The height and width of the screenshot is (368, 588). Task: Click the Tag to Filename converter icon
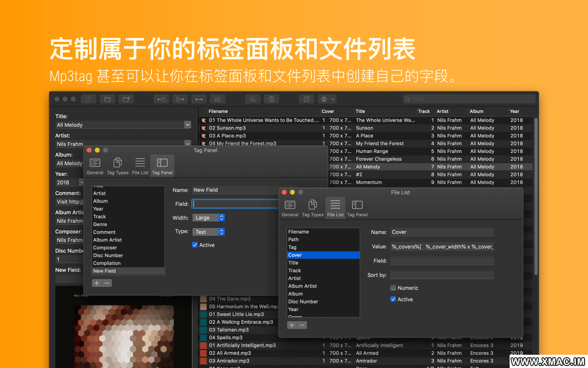click(162, 99)
